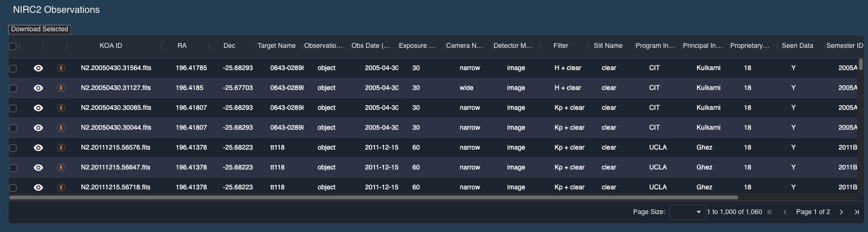Click the Download Selected button
This screenshot has height=232, width=868.
tap(40, 29)
